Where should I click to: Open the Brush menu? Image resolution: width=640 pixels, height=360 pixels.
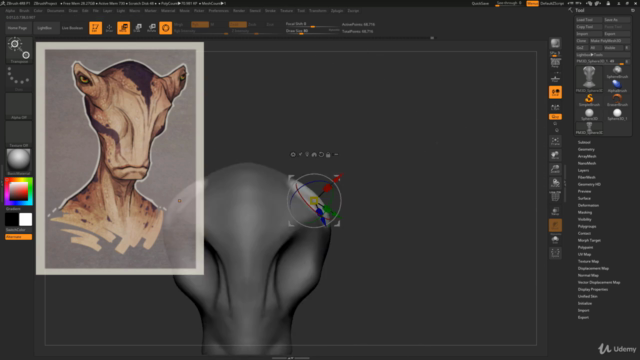24,11
